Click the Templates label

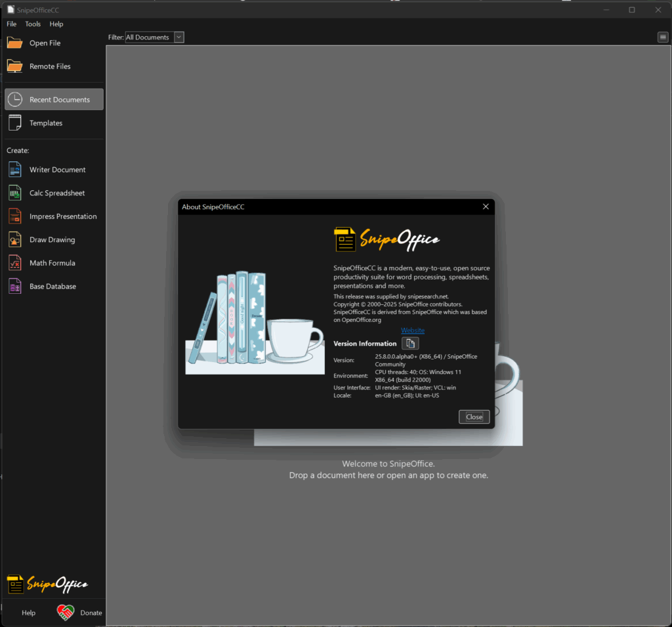[x=46, y=123]
